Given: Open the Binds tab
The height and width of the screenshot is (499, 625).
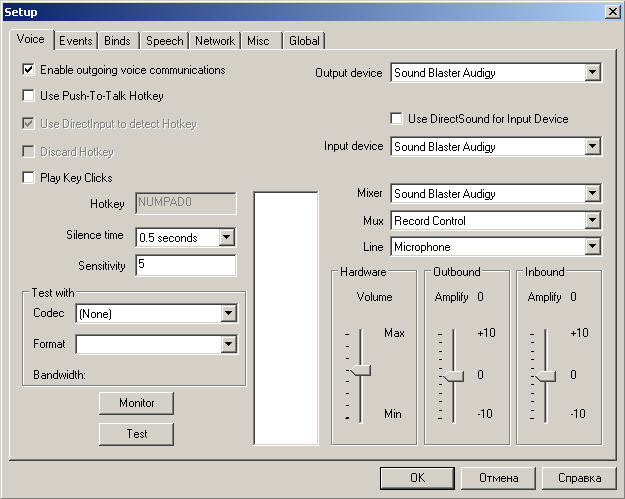Looking at the screenshot, I should pyautogui.click(x=117, y=41).
